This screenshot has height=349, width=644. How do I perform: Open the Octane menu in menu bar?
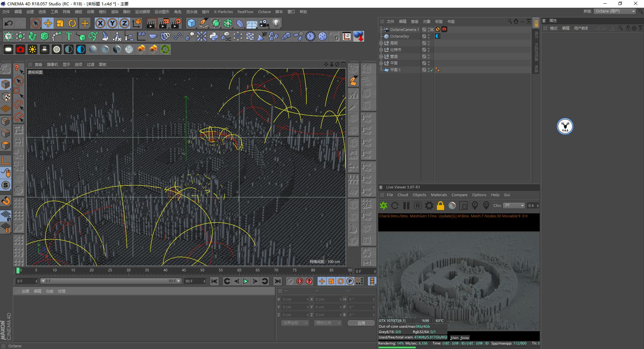(264, 12)
